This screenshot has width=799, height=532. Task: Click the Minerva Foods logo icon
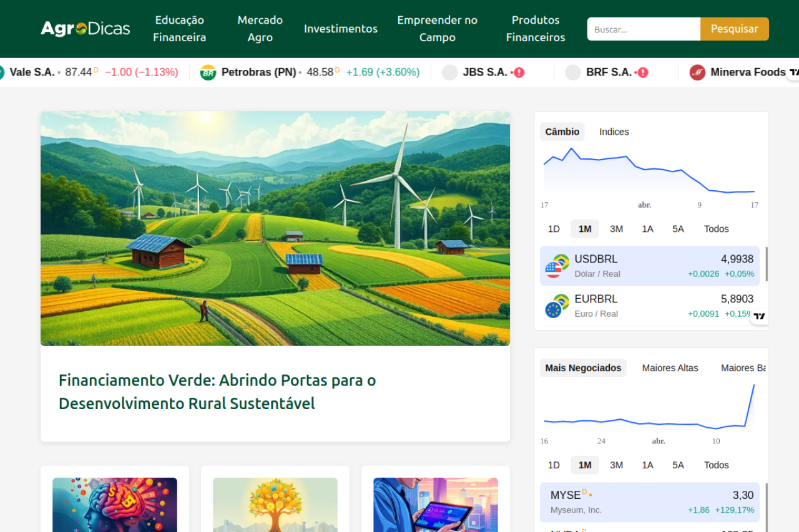point(697,72)
